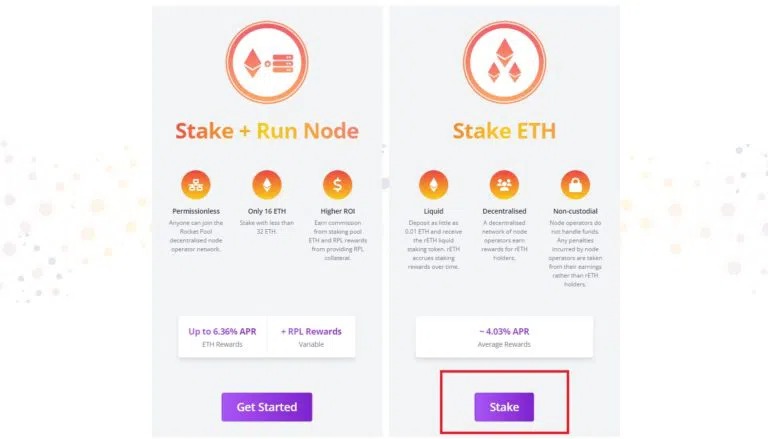
Task: Click the Liquid description paragraph
Action: point(433,244)
